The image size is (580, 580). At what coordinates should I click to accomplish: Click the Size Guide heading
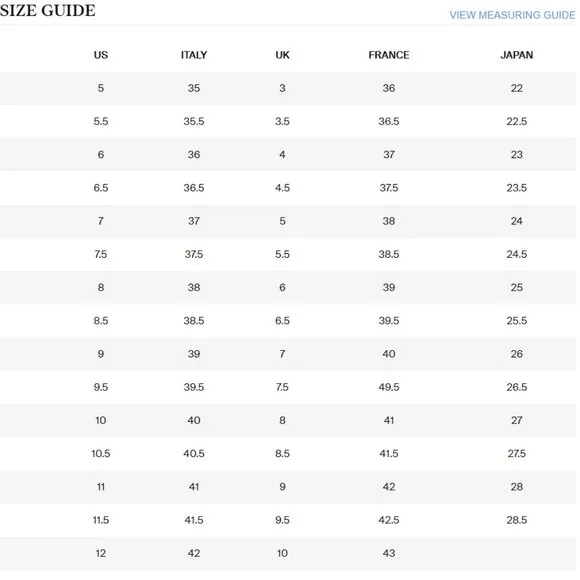48,10
